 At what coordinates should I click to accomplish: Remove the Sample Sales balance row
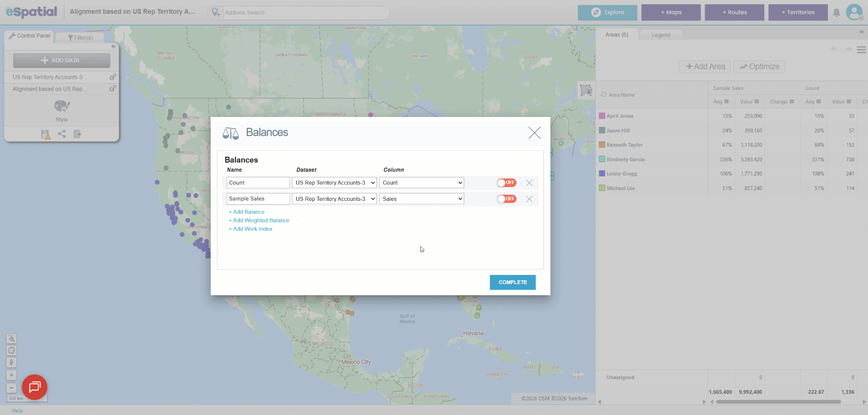(529, 199)
